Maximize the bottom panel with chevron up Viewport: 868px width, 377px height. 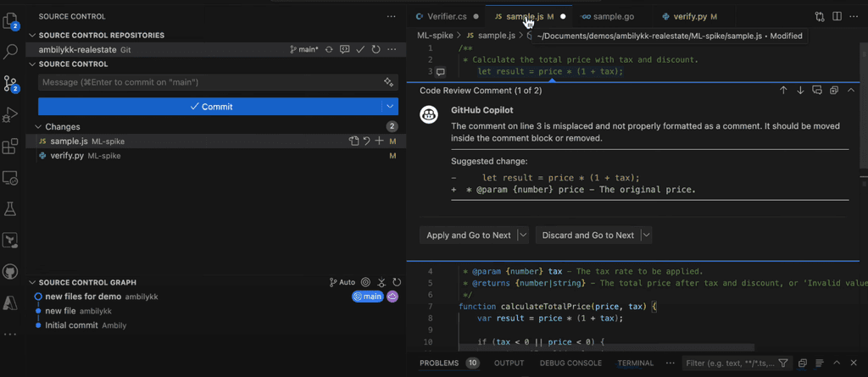pyautogui.click(x=837, y=363)
